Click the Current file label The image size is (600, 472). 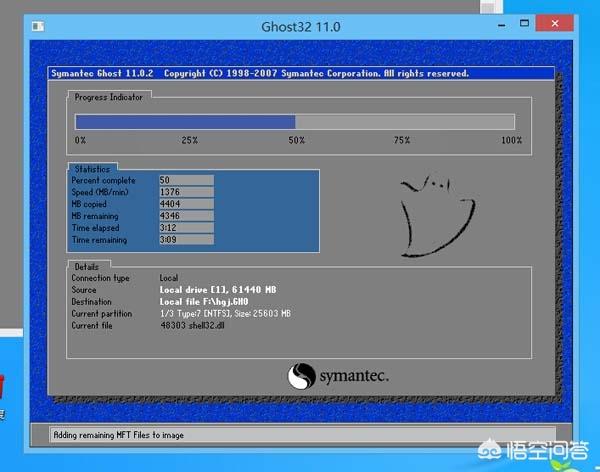[x=92, y=325]
